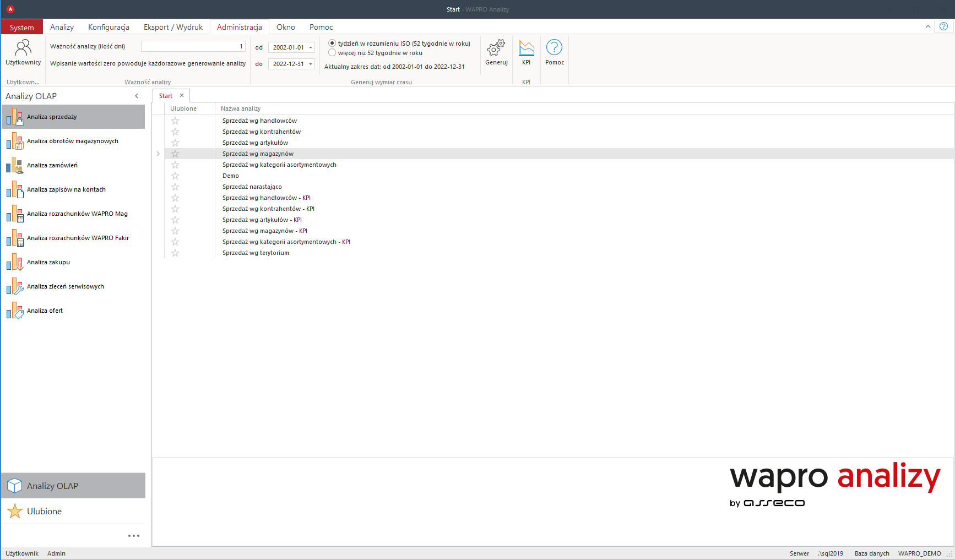955x560 pixels.
Task: Select the Administracja ribbon tab
Action: (x=240, y=27)
